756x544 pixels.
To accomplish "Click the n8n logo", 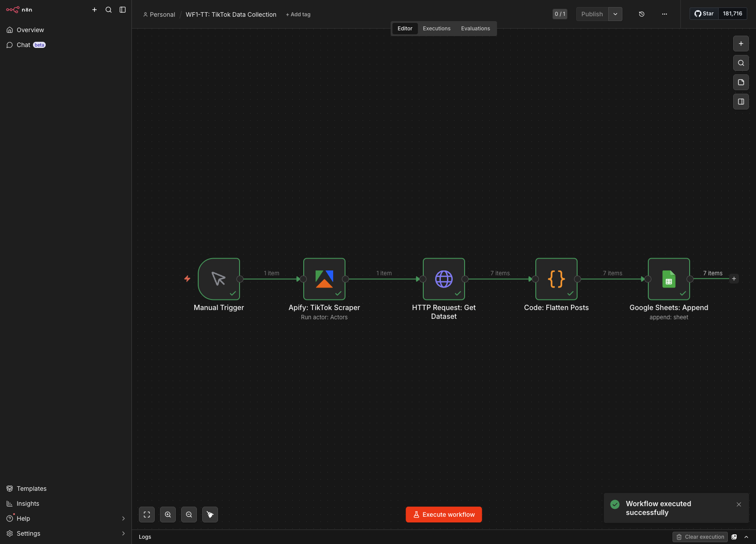I will 19,10.
